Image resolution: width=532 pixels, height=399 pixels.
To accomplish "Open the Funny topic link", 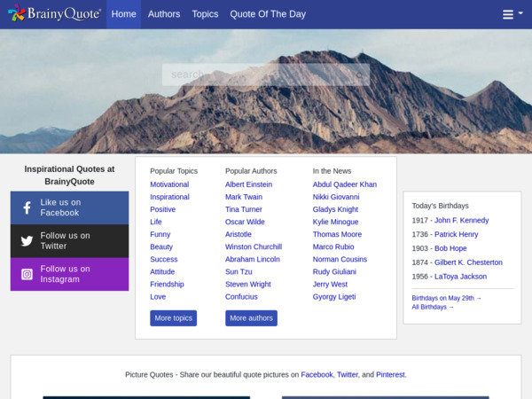I will click(160, 234).
